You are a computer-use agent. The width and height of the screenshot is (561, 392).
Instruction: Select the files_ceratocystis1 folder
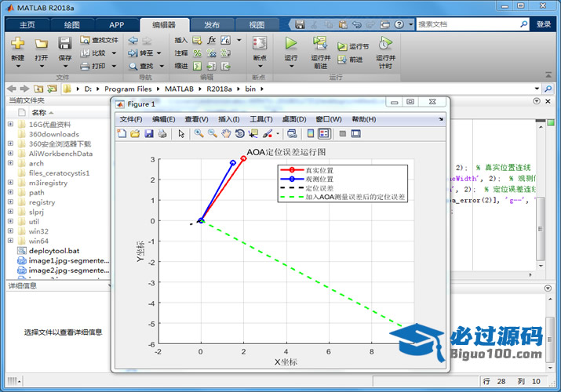click(59, 173)
